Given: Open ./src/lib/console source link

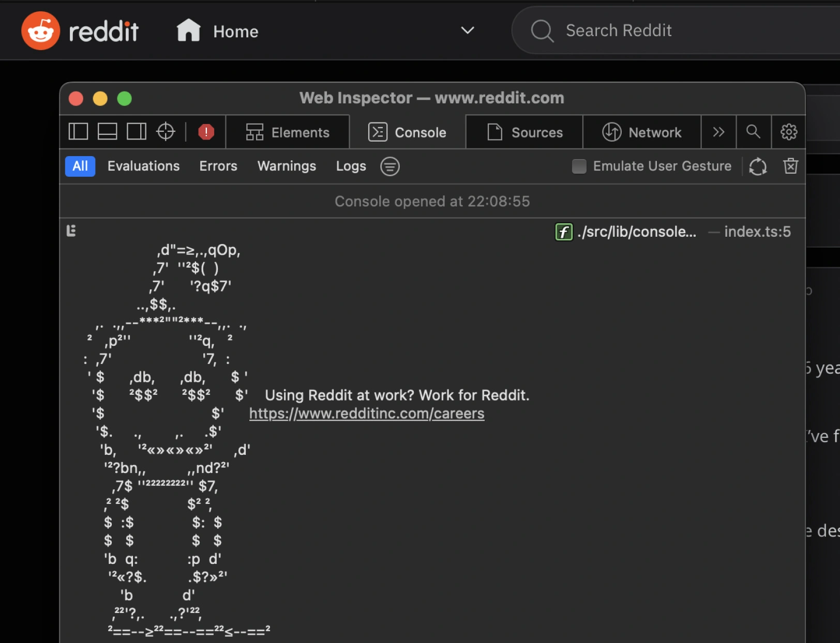Looking at the screenshot, I should coord(637,232).
